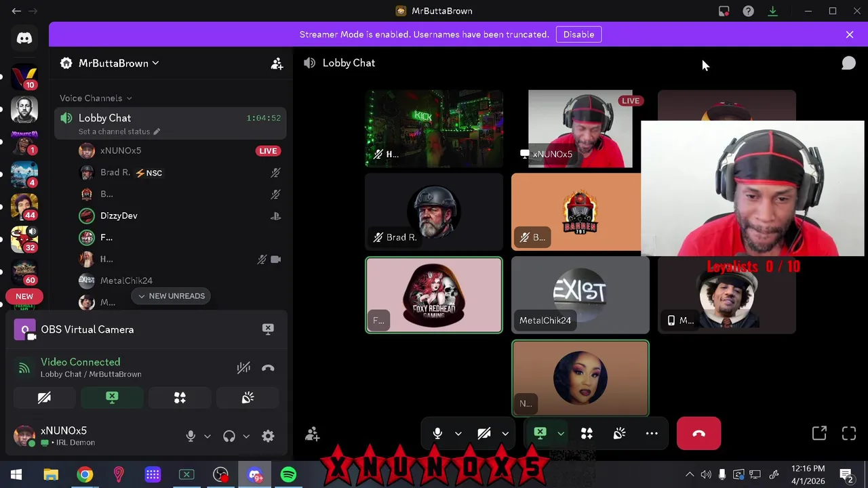Mute microphone in user panel
This screenshot has width=868, height=488.
point(191,436)
